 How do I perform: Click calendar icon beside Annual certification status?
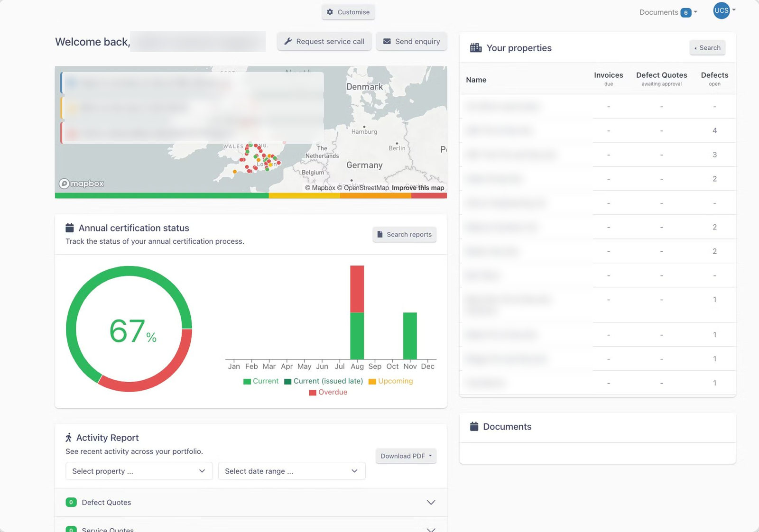(70, 228)
